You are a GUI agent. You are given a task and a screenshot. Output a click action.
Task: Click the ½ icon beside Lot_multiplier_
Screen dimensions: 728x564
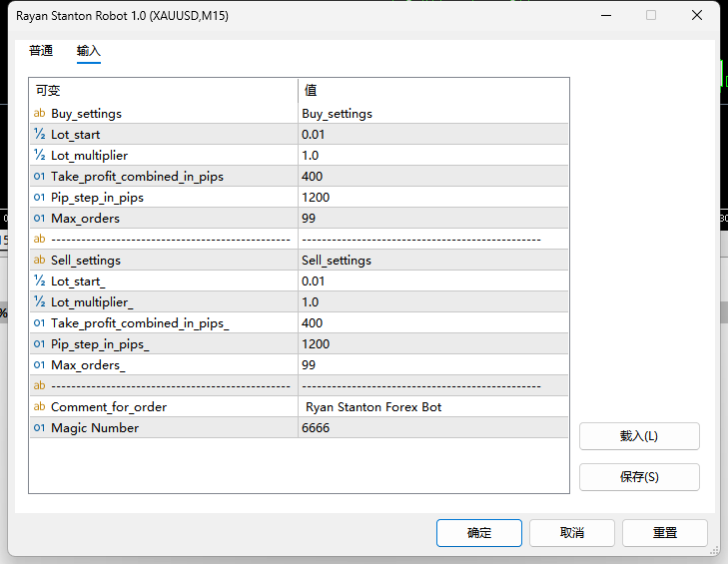click(x=40, y=301)
